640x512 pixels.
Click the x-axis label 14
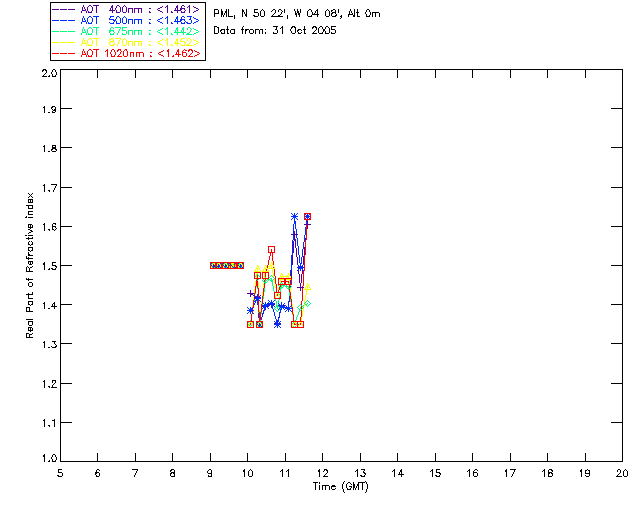(x=398, y=473)
